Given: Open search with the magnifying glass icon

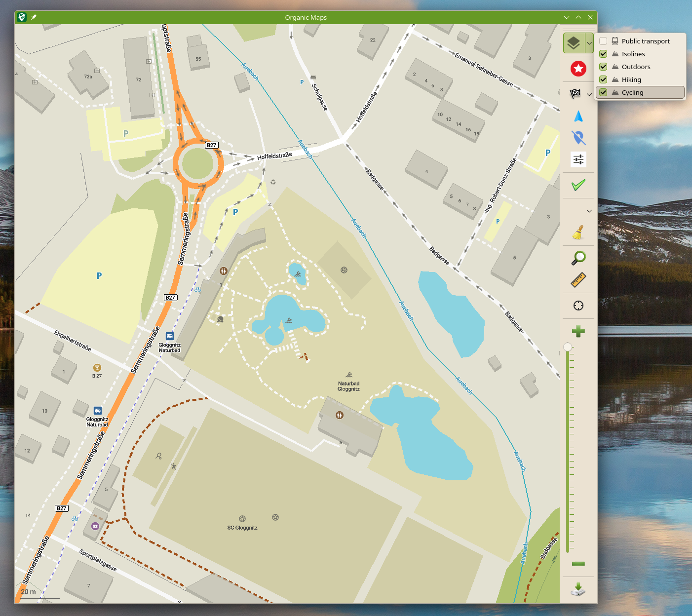Looking at the screenshot, I should click(x=578, y=257).
